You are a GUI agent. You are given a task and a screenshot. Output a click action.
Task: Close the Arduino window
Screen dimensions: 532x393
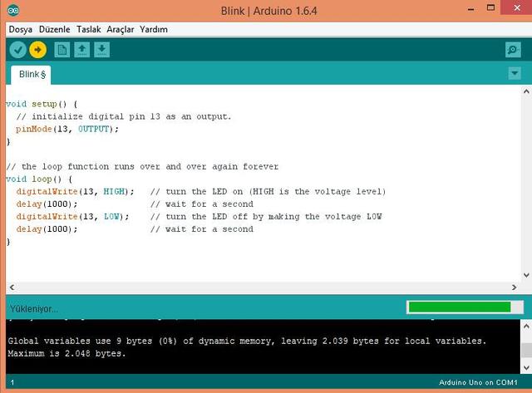516,7
